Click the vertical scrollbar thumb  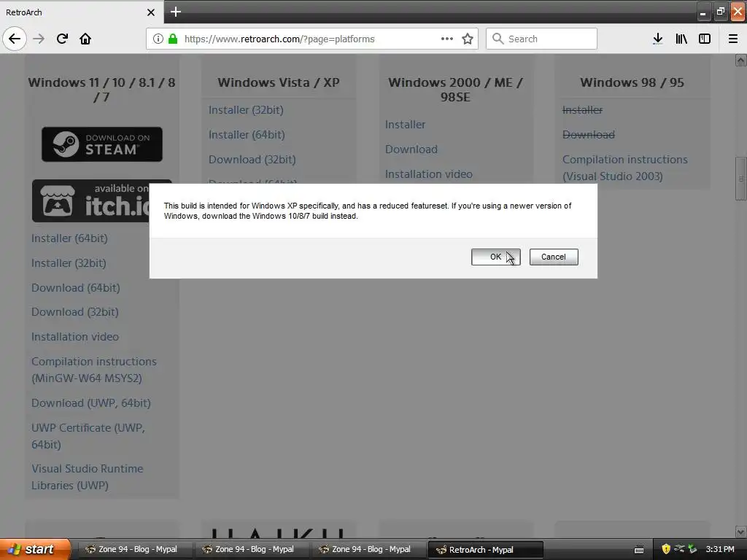coord(741,179)
